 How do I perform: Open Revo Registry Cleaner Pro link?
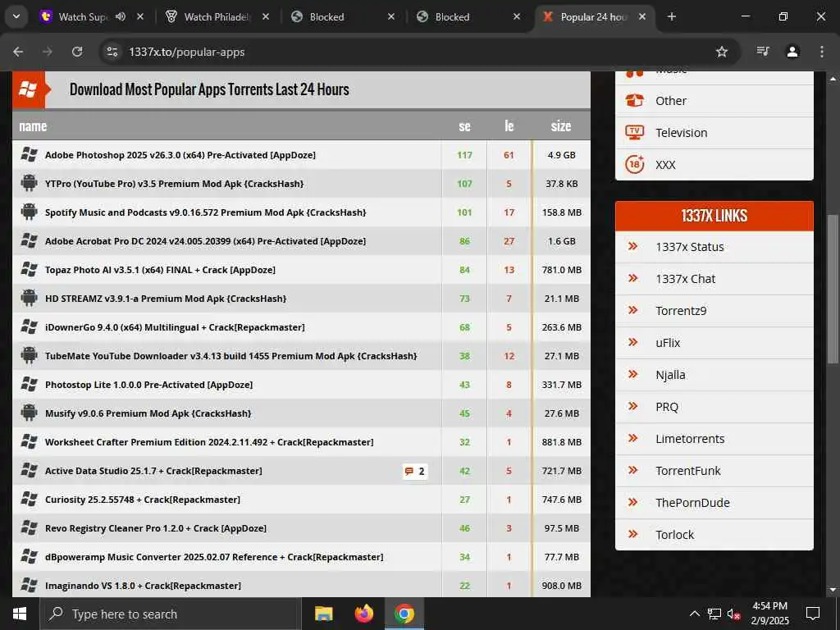[x=156, y=528]
